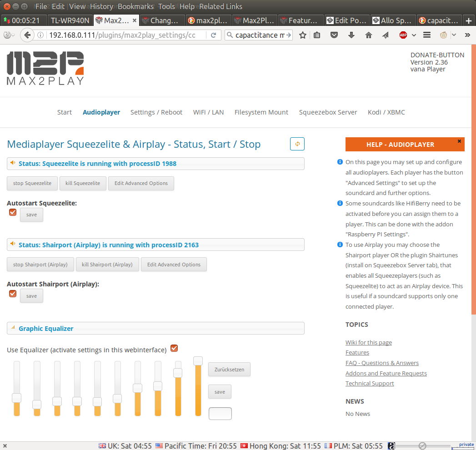Close the bottom status add-on bar

click(5, 446)
